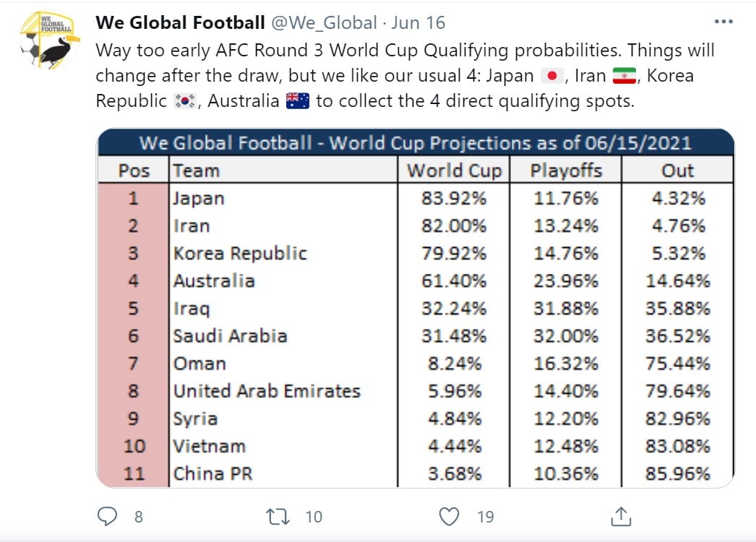This screenshot has height=542, width=756.
Task: Like the tweet with the heart icon
Action: [450, 516]
